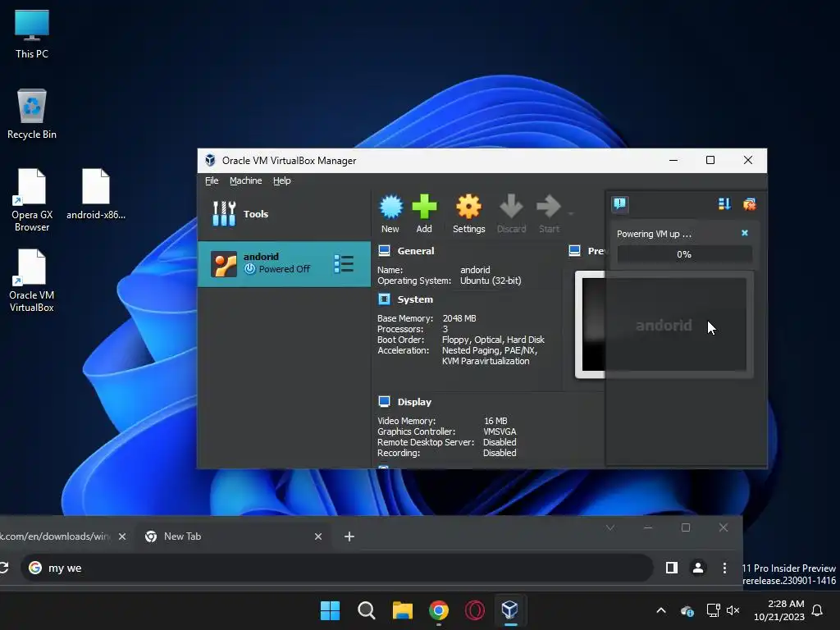Click the "VMSVGA" graphics controller value
The width and height of the screenshot is (840, 630).
[x=500, y=431]
